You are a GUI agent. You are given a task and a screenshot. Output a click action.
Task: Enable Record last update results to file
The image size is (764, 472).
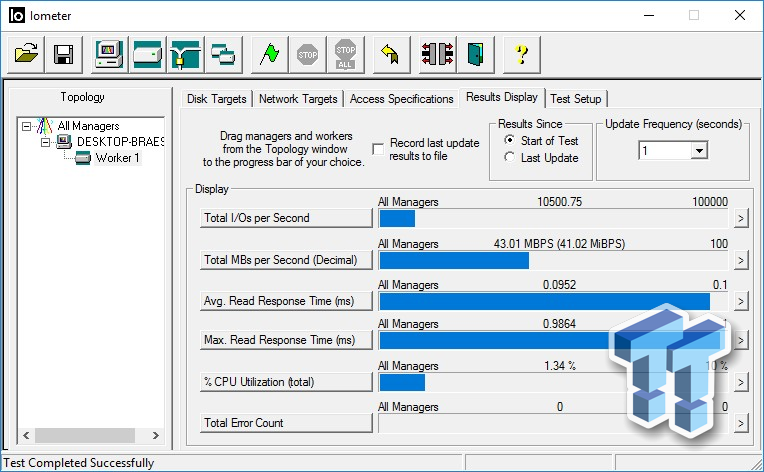coord(378,149)
